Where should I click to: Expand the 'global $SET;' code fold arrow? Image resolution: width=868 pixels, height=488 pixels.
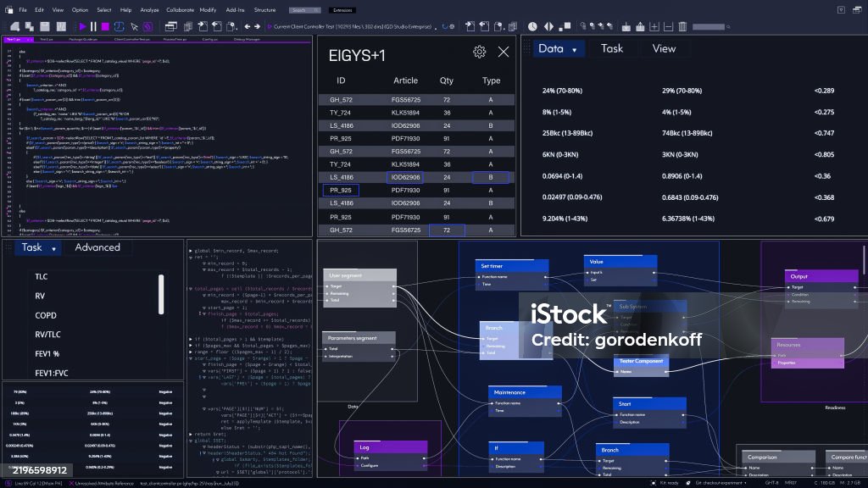pyautogui.click(x=191, y=441)
